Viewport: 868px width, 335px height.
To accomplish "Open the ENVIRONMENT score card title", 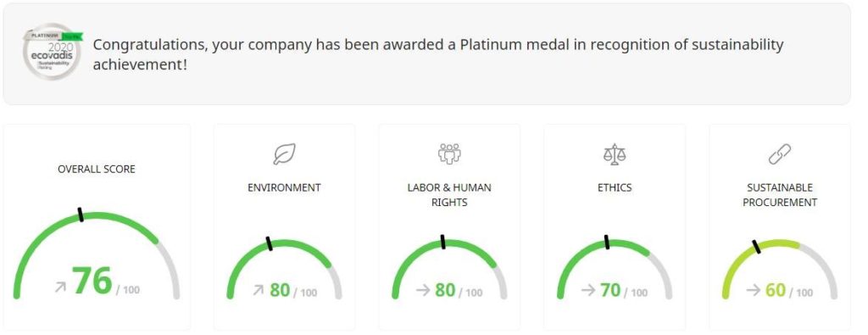I will [284, 187].
